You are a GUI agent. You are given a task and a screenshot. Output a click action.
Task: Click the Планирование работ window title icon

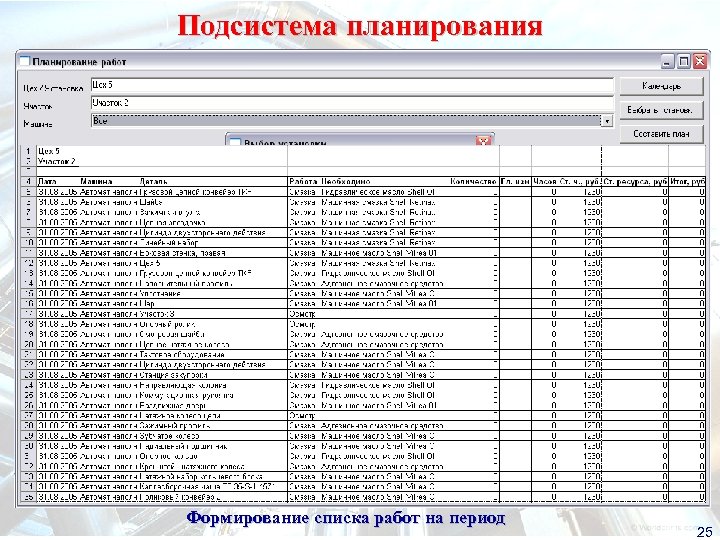[x=25, y=61]
